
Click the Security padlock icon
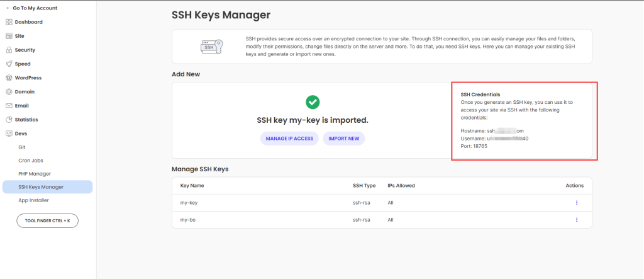[x=9, y=50]
